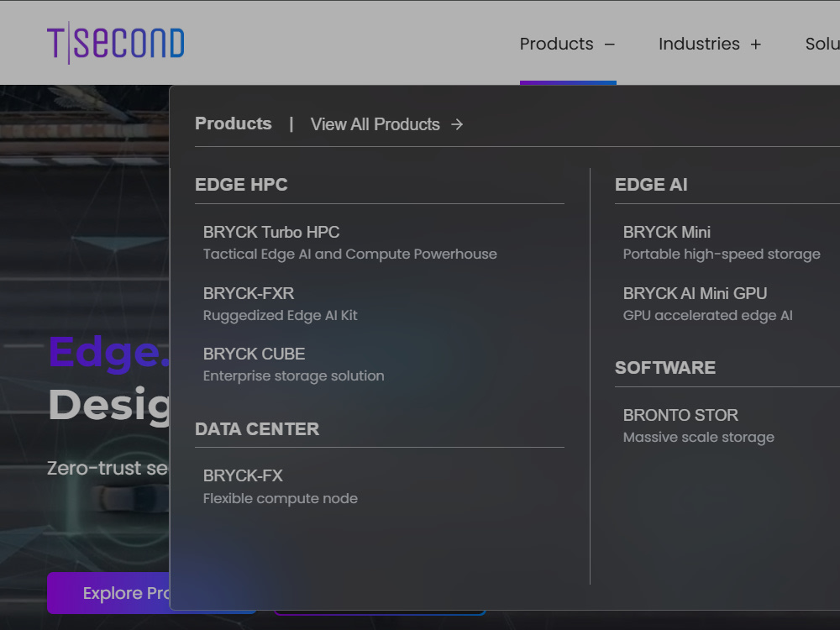
Task: Click the Explore Products button
Action: click(108, 593)
